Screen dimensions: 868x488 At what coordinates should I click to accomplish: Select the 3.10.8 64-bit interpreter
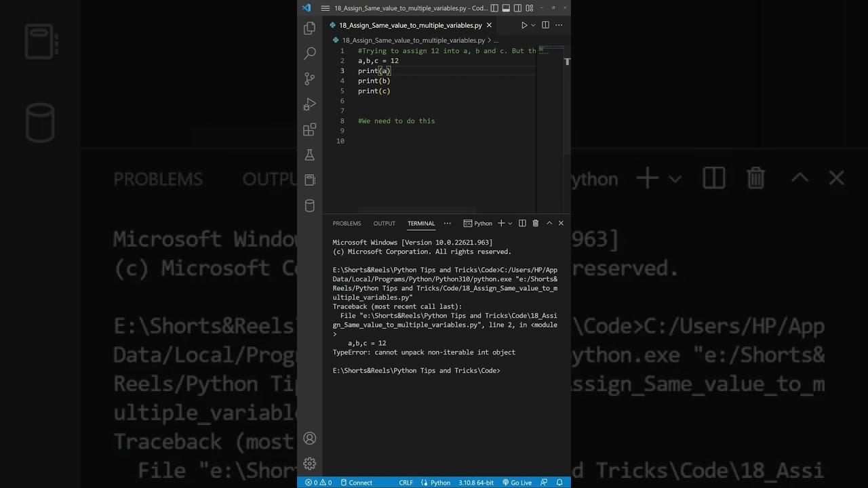click(x=477, y=483)
